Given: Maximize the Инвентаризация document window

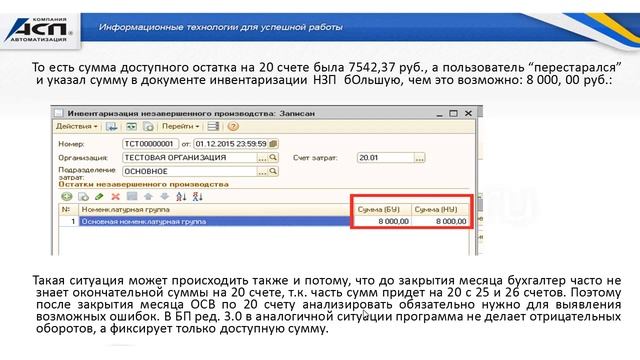Looking at the screenshot, I should pyautogui.click(x=453, y=113).
